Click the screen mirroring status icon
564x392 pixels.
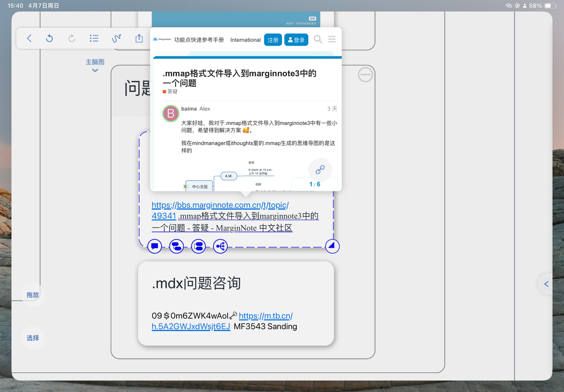click(509, 6)
